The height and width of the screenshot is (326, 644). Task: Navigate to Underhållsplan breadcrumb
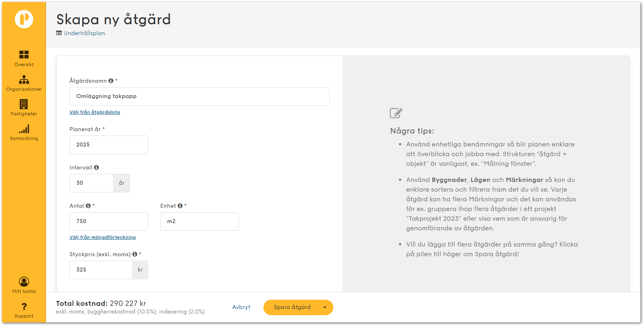coord(84,33)
